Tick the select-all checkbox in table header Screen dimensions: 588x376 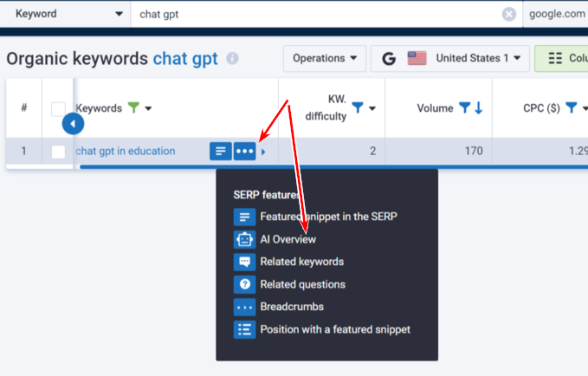tap(58, 109)
